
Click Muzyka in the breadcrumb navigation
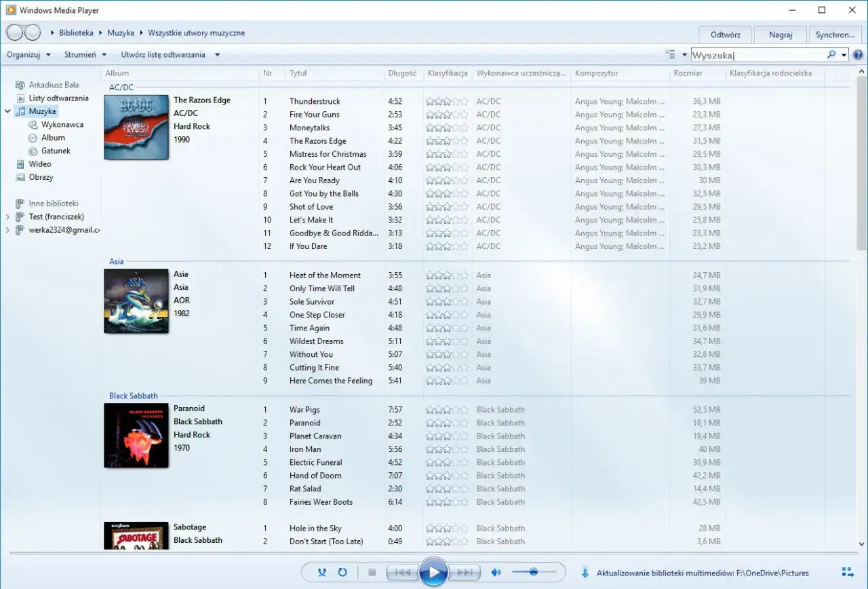click(121, 32)
